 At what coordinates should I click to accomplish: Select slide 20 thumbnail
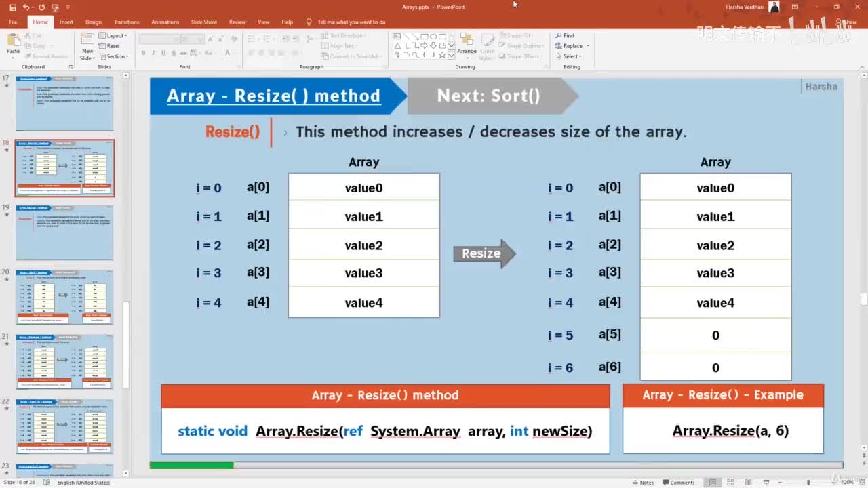64,298
